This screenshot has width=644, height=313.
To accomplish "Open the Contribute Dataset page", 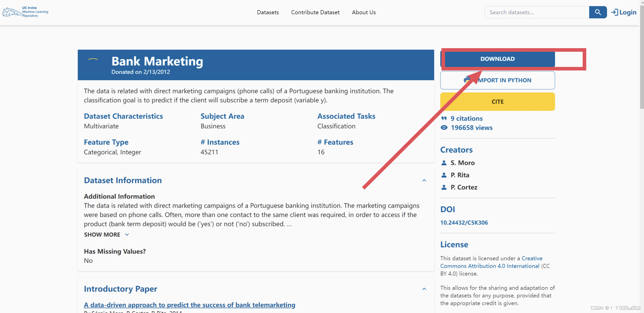I will tap(315, 12).
